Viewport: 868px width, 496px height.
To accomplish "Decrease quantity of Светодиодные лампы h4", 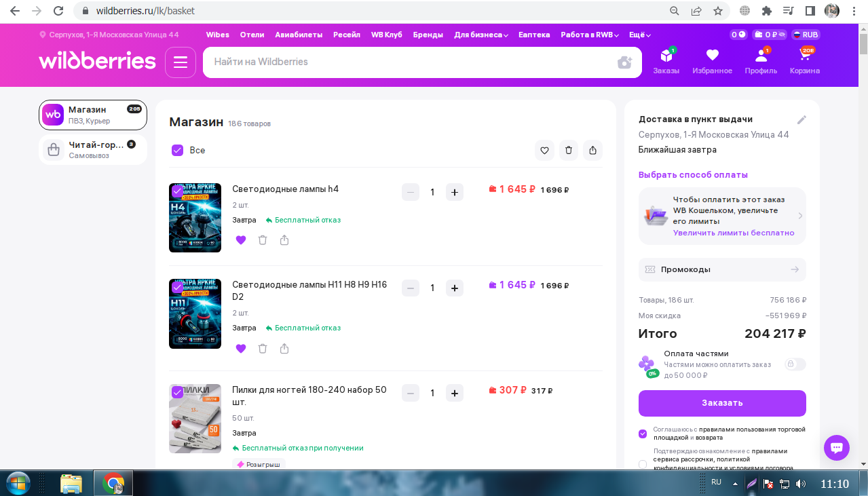I will [411, 192].
